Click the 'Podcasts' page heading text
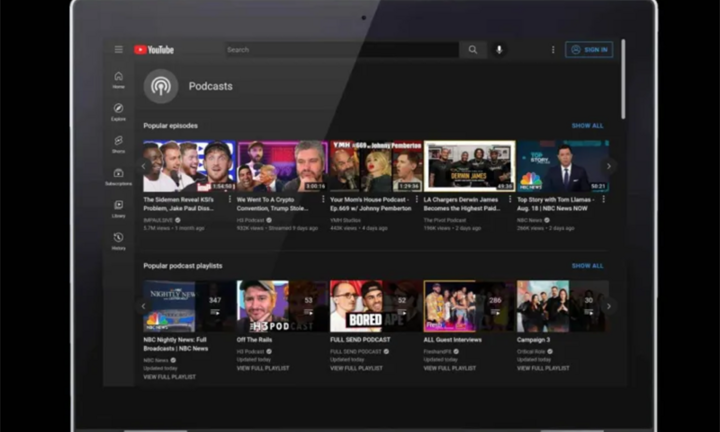The image size is (720, 432). pyautogui.click(x=211, y=86)
